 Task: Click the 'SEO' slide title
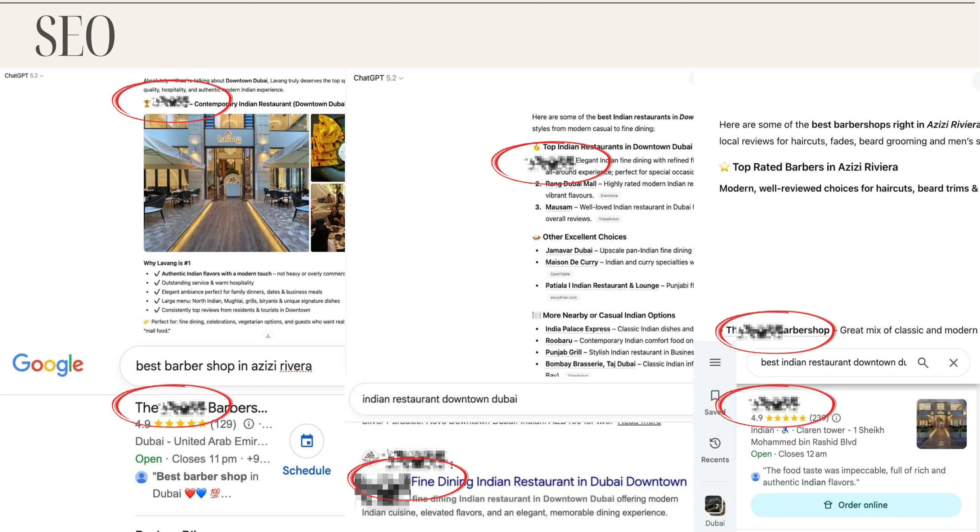click(75, 35)
